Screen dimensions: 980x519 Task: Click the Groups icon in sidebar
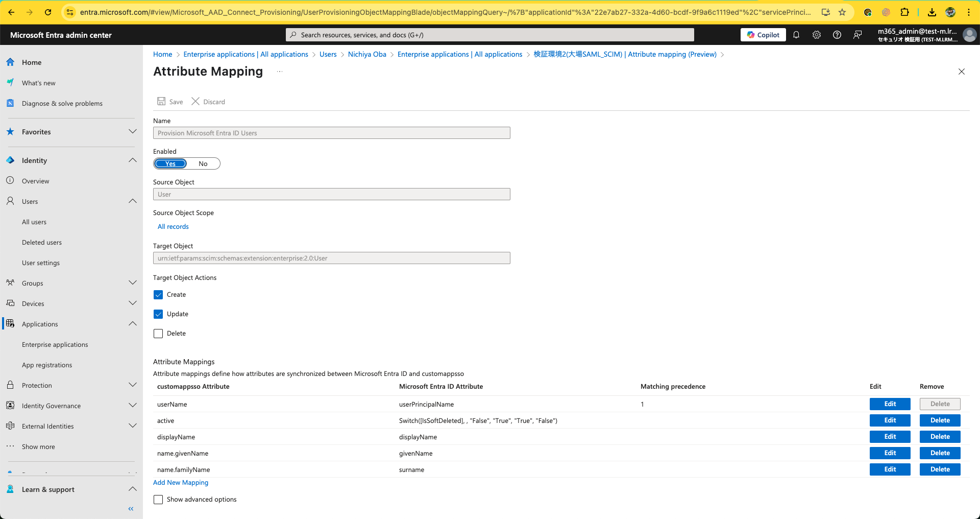[x=10, y=282]
